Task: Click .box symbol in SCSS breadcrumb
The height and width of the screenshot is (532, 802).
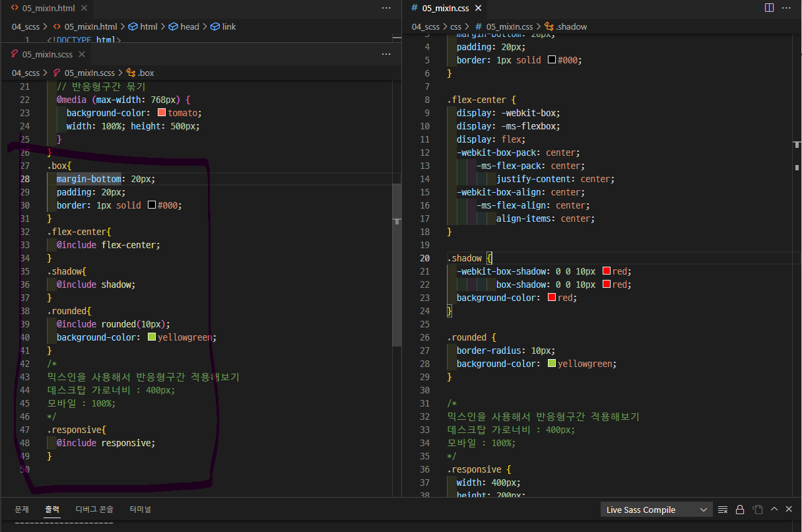Action: click(140, 73)
